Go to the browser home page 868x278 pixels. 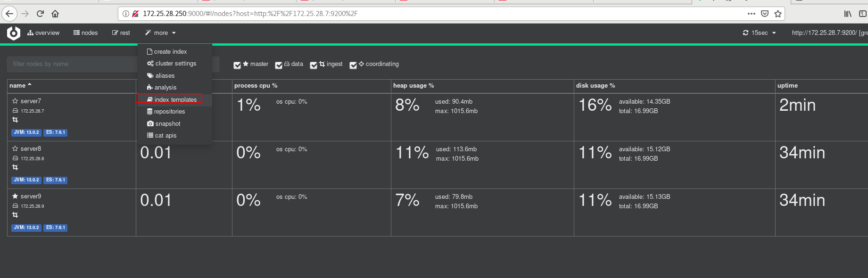[x=55, y=14]
